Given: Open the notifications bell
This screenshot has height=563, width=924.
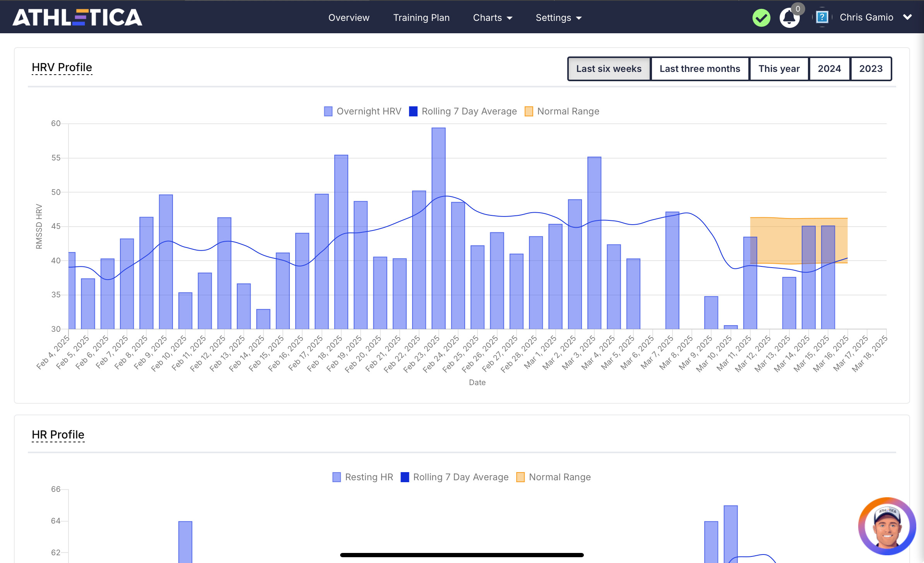Looking at the screenshot, I should coord(789,18).
